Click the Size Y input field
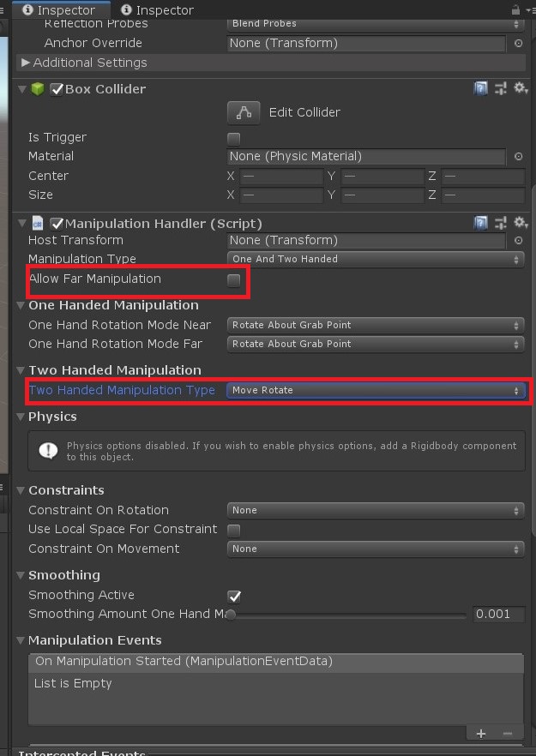 pos(382,195)
